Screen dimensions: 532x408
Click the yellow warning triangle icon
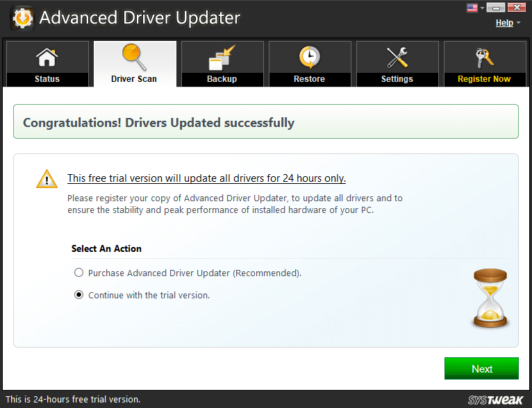click(x=47, y=179)
